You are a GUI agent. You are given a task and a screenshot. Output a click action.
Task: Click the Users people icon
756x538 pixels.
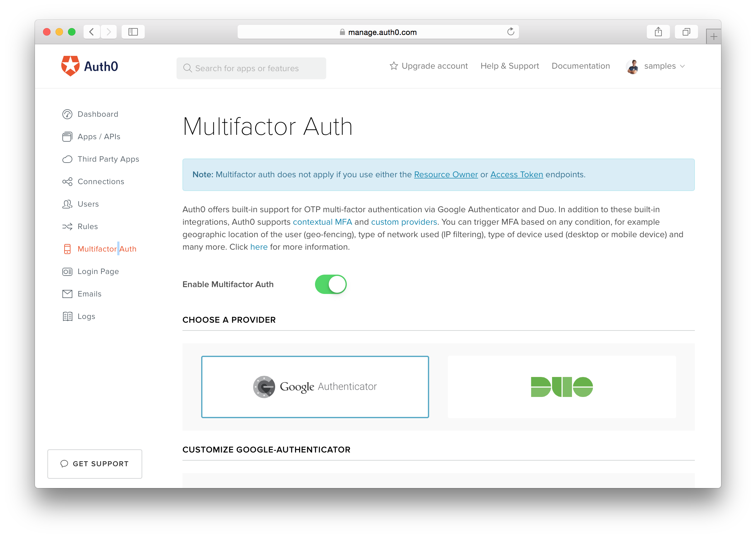(x=67, y=204)
